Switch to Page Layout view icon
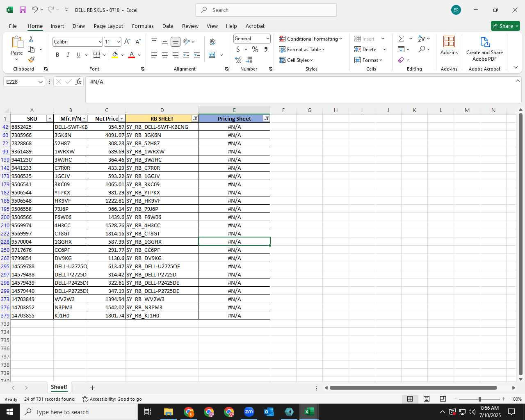The width and height of the screenshot is (525, 420). [427, 399]
